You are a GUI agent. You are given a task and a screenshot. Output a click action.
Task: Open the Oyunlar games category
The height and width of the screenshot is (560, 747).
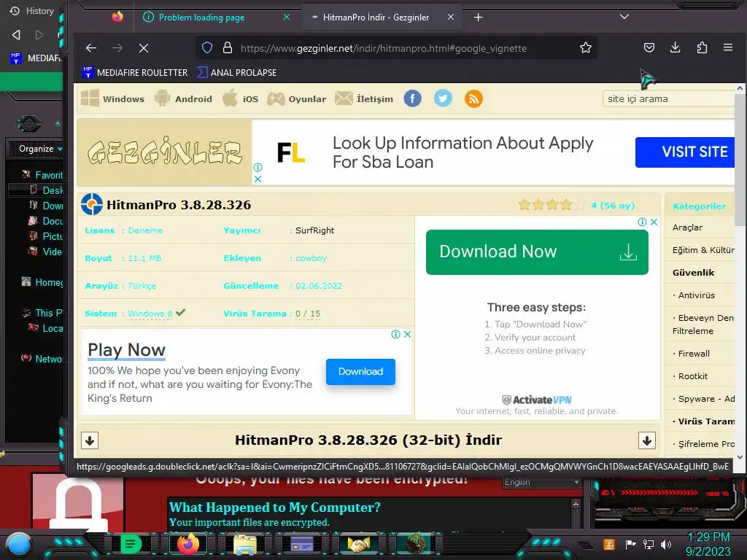(296, 98)
